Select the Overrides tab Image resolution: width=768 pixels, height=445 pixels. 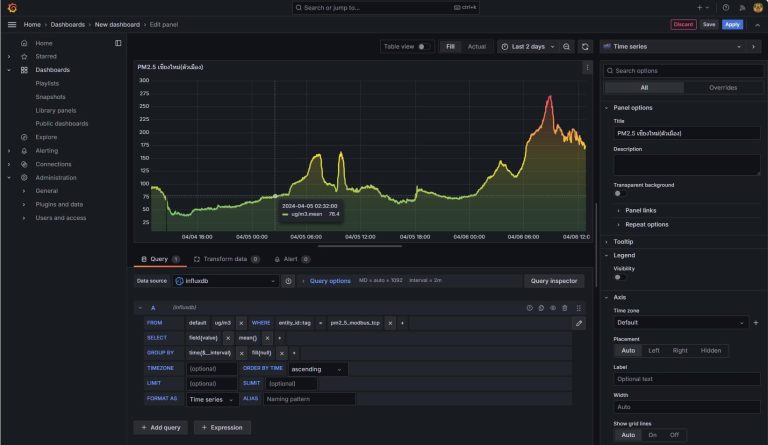point(723,88)
